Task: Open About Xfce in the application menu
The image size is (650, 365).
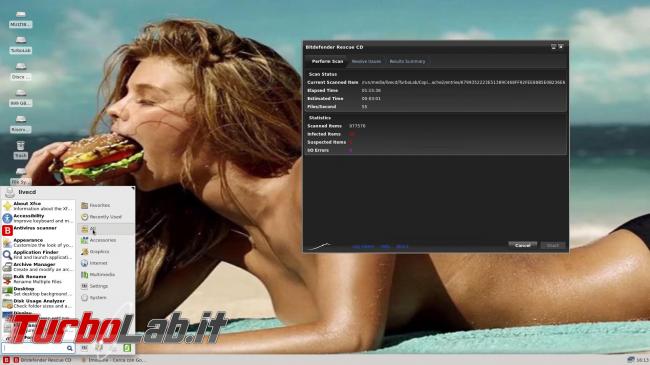Action: (x=38, y=206)
